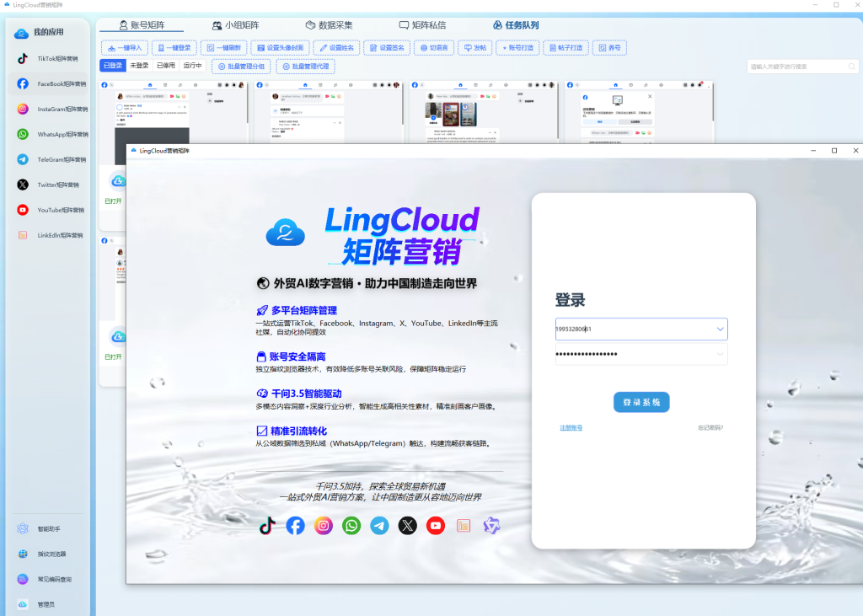Image resolution: width=863 pixels, height=616 pixels.
Task: Click the password input field
Action: point(641,354)
